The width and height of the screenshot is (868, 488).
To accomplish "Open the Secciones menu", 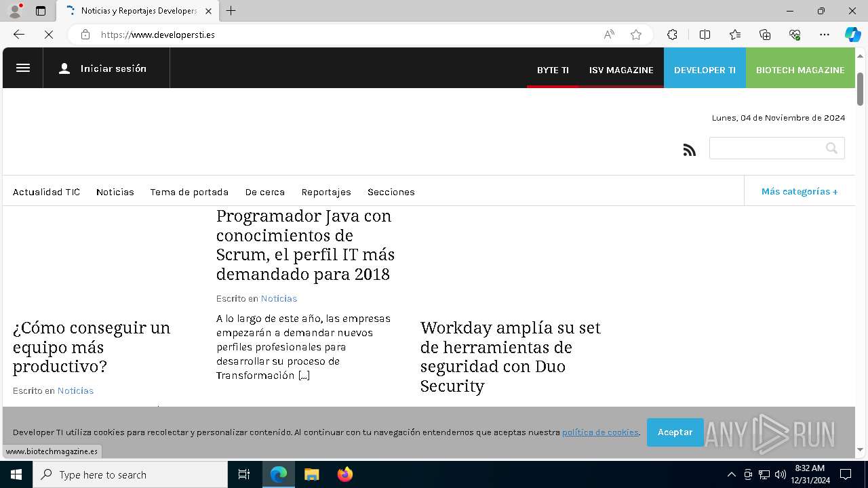I will (391, 192).
